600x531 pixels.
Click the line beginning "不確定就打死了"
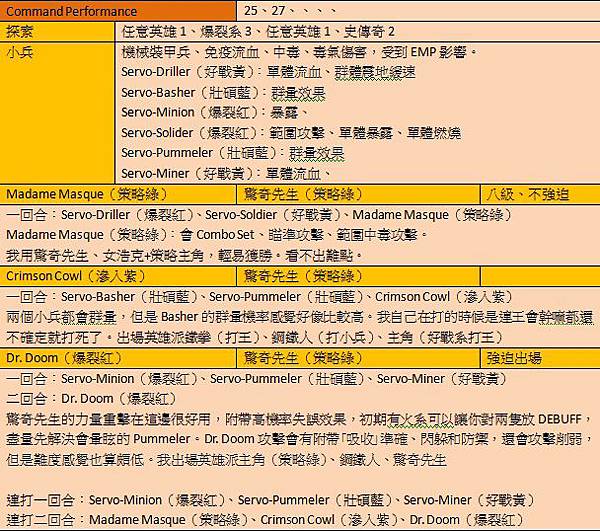(x=254, y=337)
